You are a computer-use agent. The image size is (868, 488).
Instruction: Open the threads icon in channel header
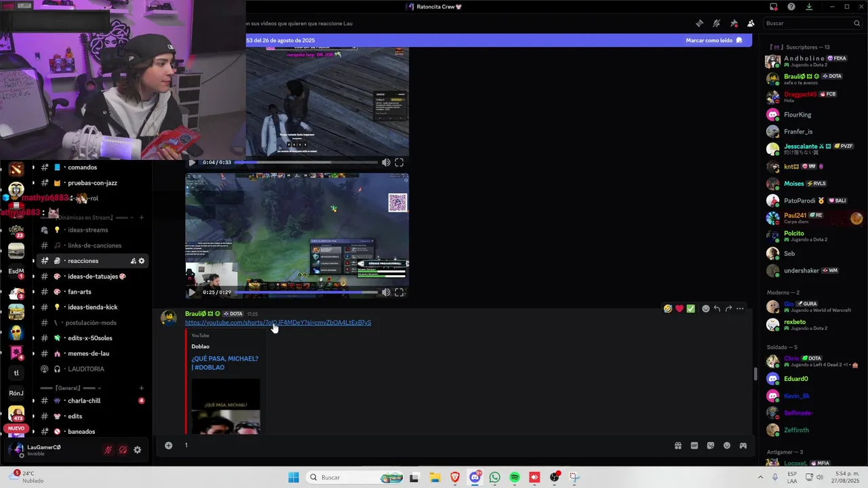pos(699,23)
